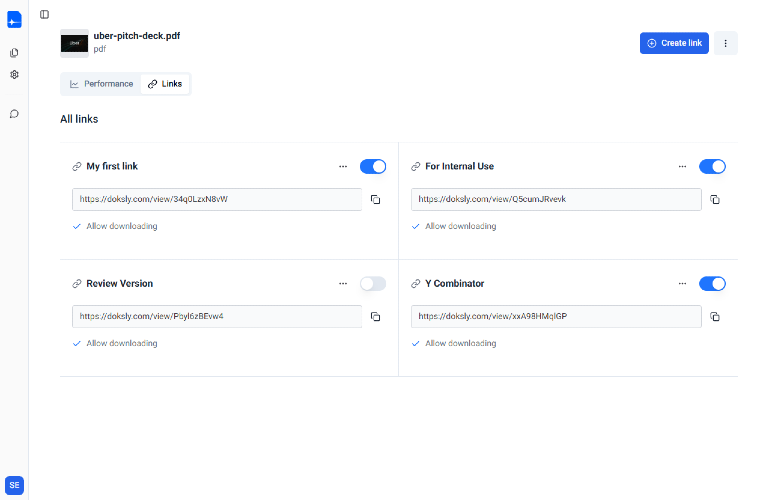Viewport: 769px width, 500px height.
Task: Click the Y Combinator title
Action: (455, 283)
